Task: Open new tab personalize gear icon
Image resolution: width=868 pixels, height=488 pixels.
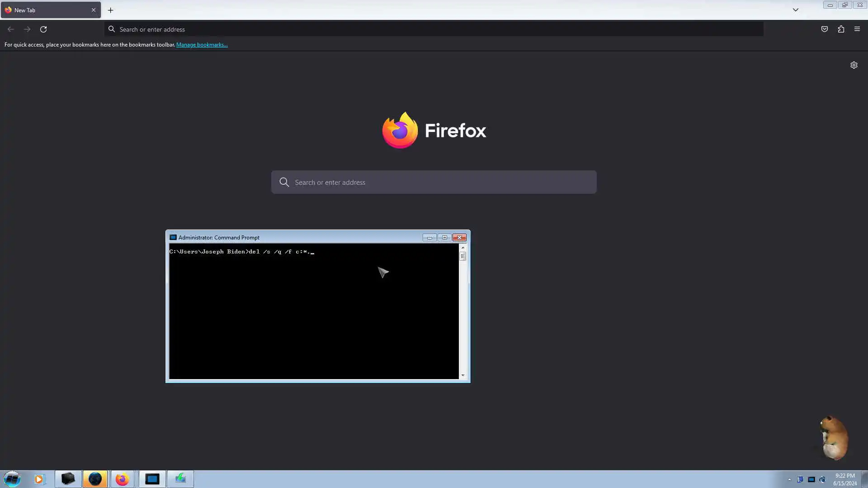Action: point(854,65)
